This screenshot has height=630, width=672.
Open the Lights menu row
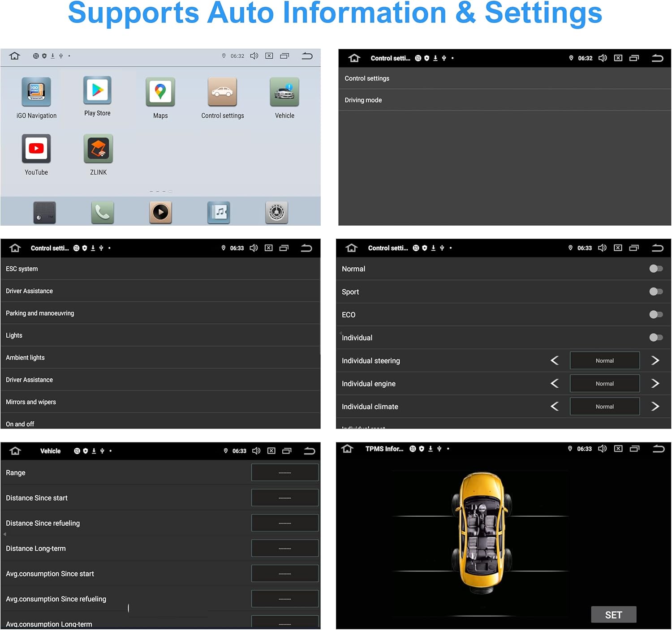coord(160,335)
